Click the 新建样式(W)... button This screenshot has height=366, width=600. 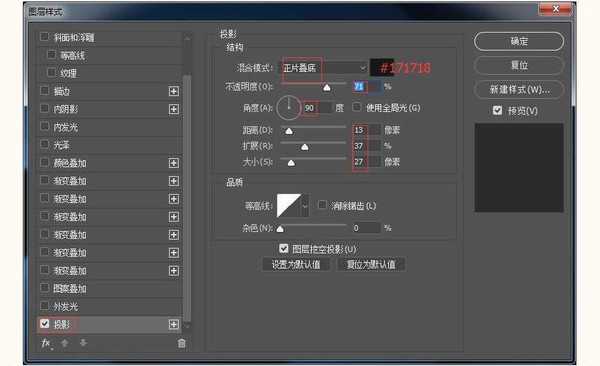tap(519, 90)
